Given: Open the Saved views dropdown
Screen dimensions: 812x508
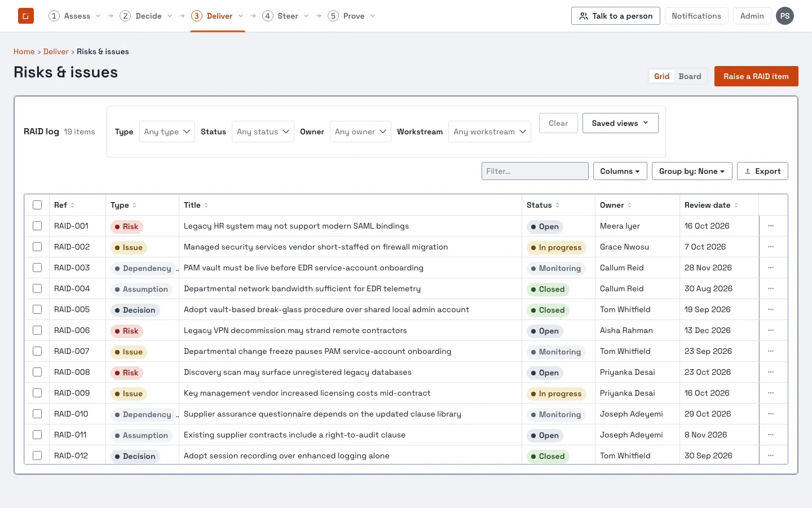Looking at the screenshot, I should tap(620, 123).
